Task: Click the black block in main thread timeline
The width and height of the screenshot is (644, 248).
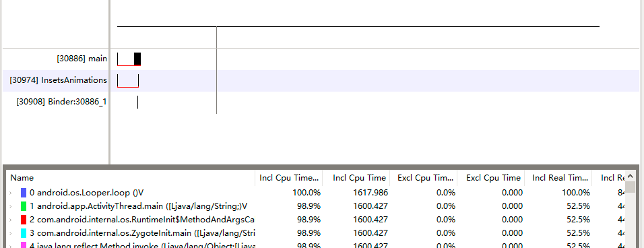Action: point(137,59)
